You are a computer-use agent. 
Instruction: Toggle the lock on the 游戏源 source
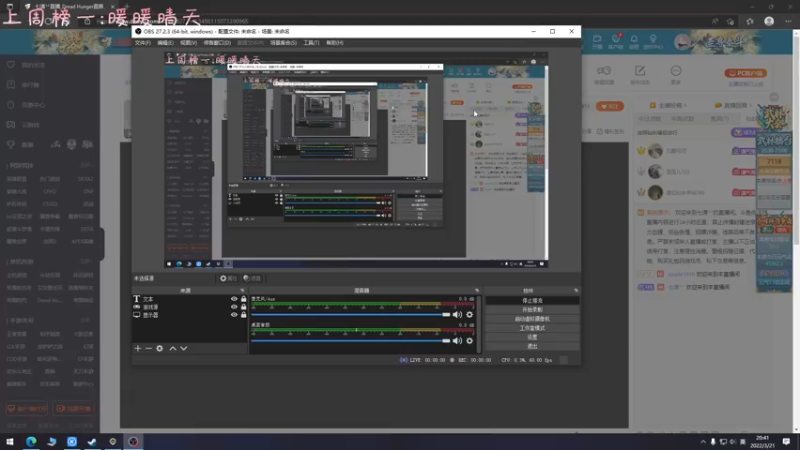243,307
